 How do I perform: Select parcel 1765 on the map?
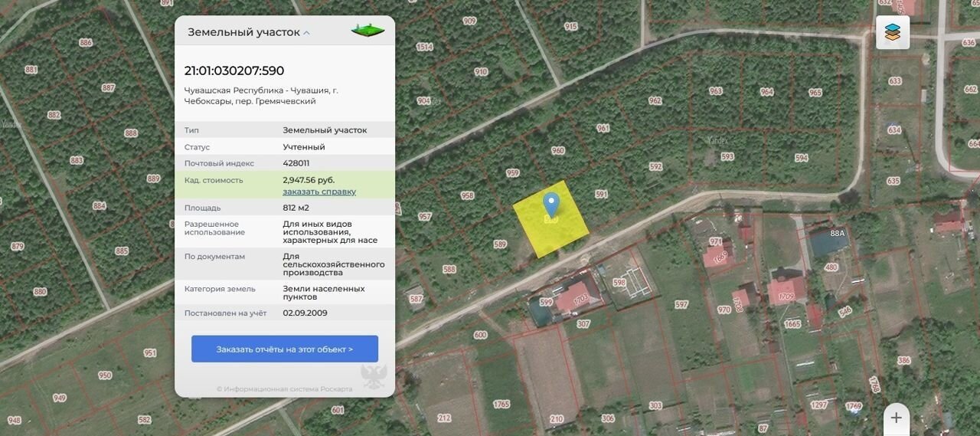click(501, 405)
